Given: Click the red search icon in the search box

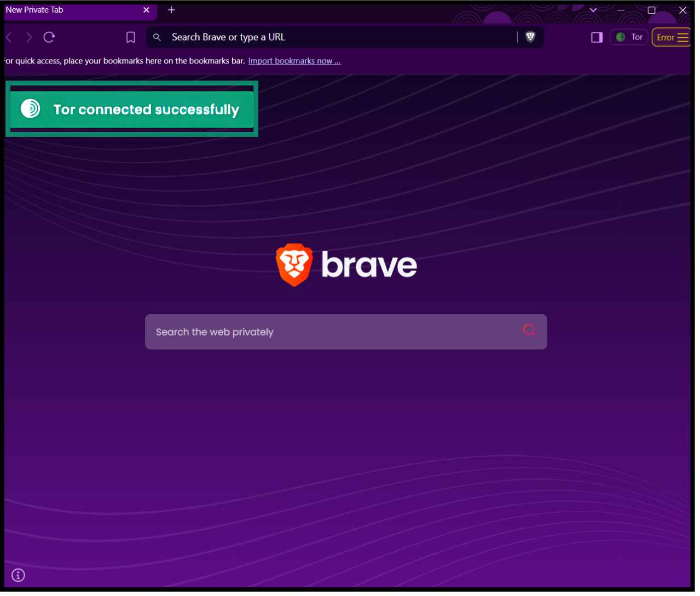Looking at the screenshot, I should pos(529,331).
